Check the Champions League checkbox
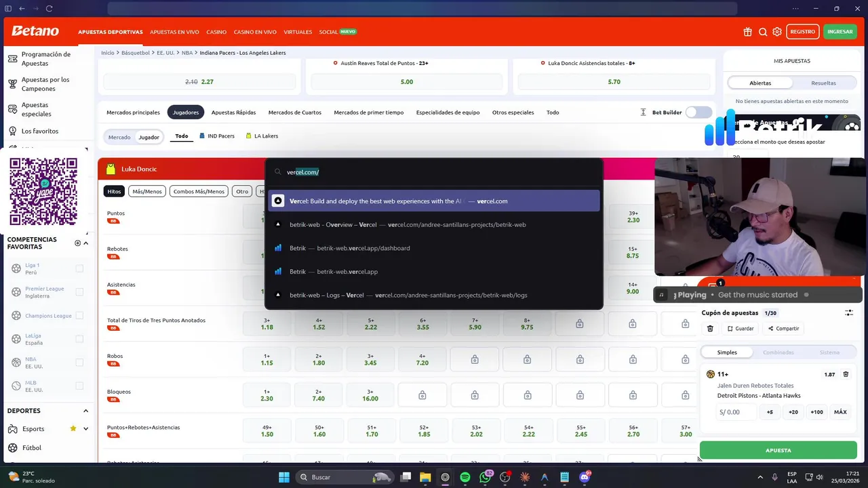This screenshot has height=488, width=868. (x=79, y=315)
